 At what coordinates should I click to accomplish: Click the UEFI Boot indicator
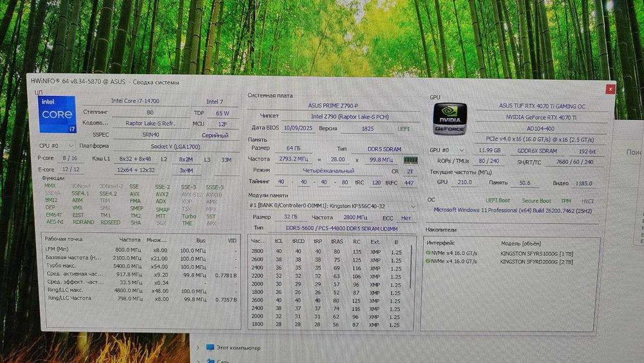click(x=498, y=201)
